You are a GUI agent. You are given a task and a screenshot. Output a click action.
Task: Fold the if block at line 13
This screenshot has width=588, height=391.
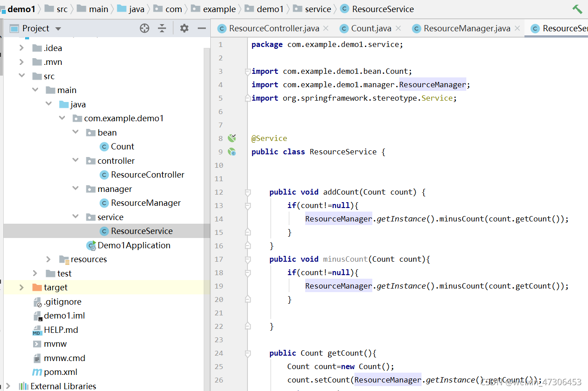tap(247, 205)
